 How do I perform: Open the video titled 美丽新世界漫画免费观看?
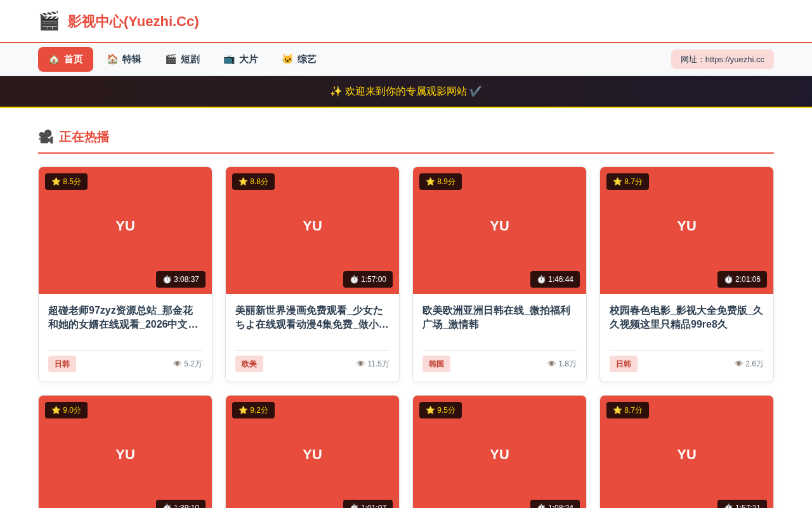[312, 317]
